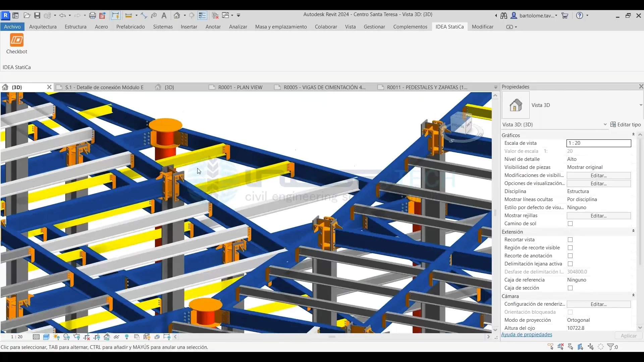Select the Text annotation tool
The image size is (644, 362).
coord(164,15)
